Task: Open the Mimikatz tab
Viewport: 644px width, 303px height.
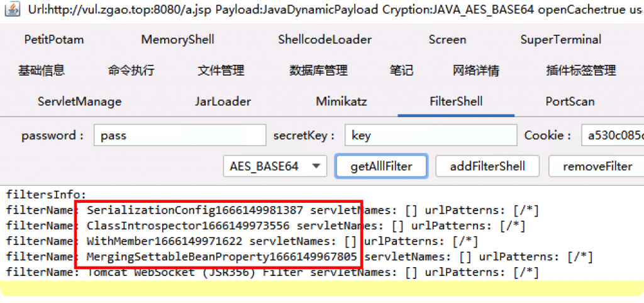Action: click(x=341, y=101)
